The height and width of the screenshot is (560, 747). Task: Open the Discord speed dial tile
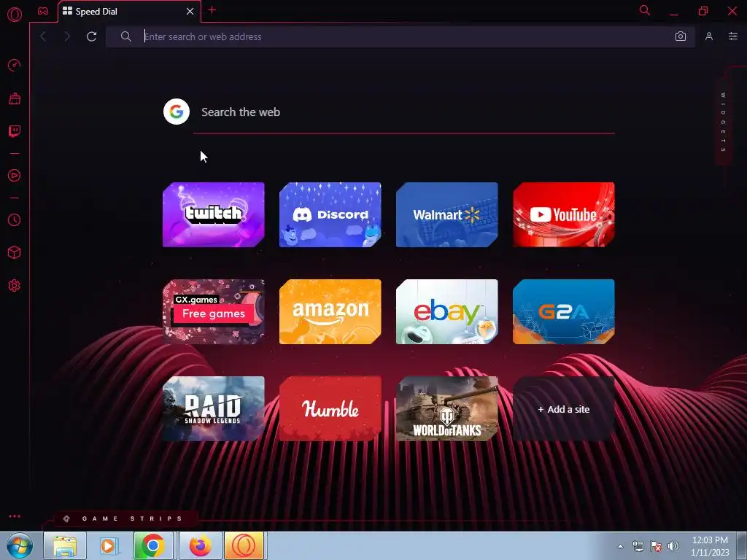tap(330, 215)
